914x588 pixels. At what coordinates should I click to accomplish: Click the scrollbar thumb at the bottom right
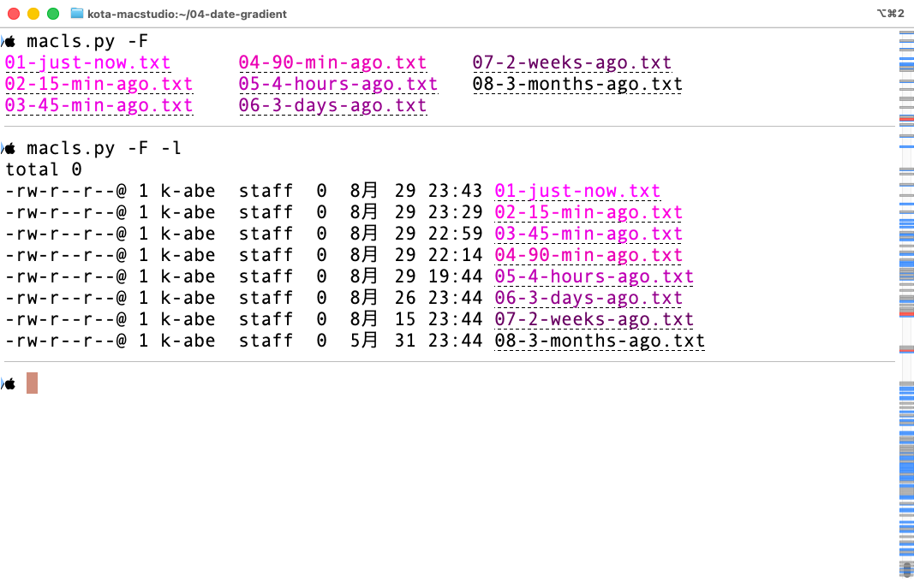[x=907, y=569]
